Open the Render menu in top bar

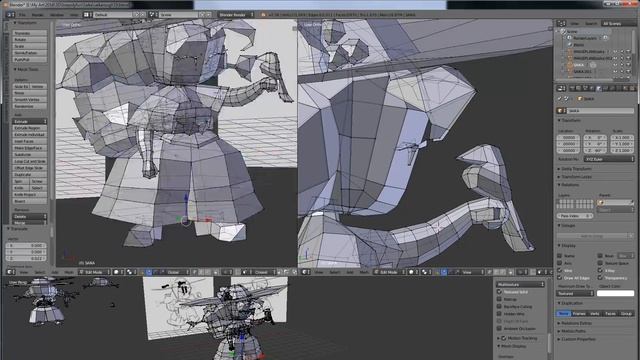(x=38, y=15)
